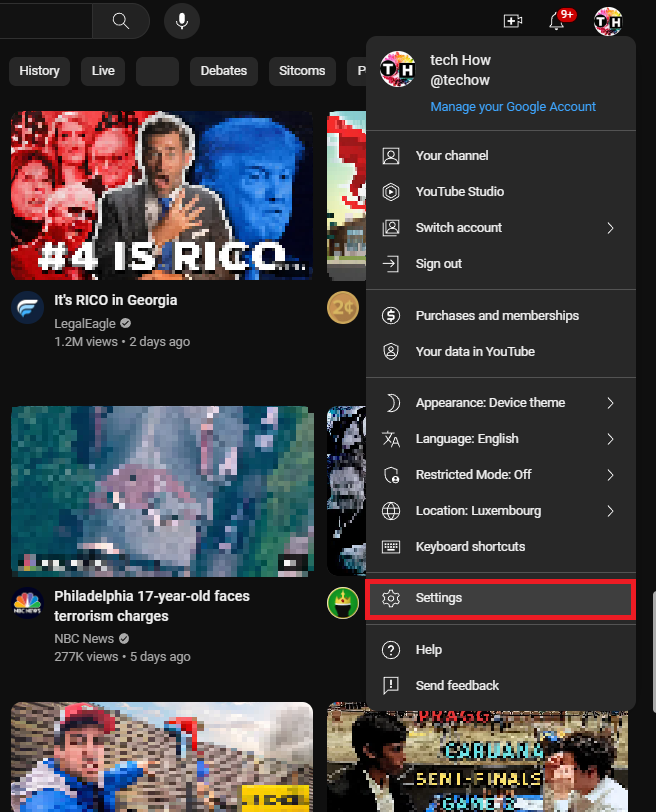
Task: Select Restricted Mode: Off entry
Action: tap(501, 475)
